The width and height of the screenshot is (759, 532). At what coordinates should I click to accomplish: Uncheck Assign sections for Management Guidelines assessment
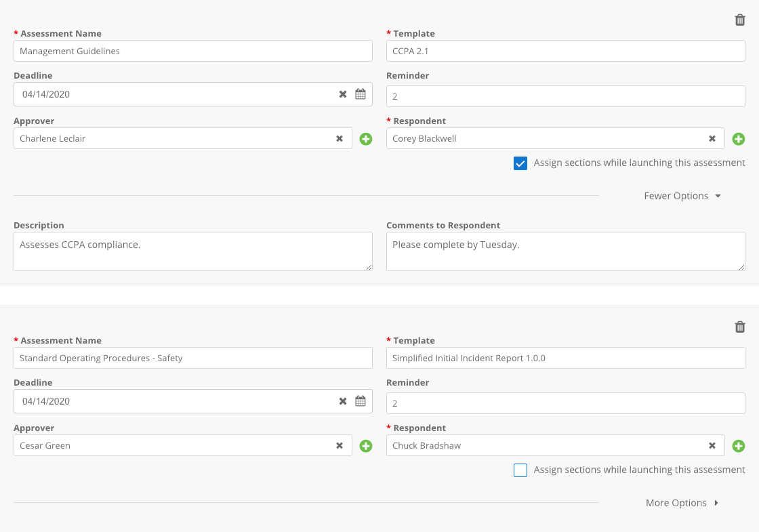(x=520, y=163)
